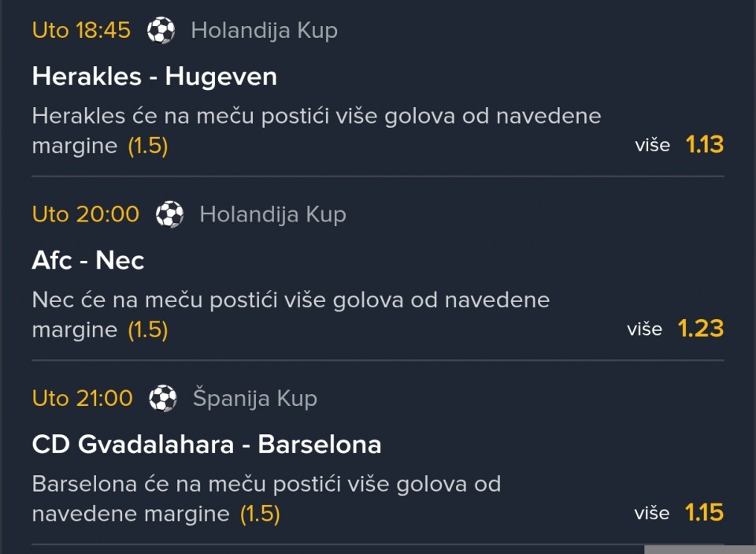Select the 1.23 odds for Nec
Viewport: 756px width, 554px height.
tap(700, 329)
